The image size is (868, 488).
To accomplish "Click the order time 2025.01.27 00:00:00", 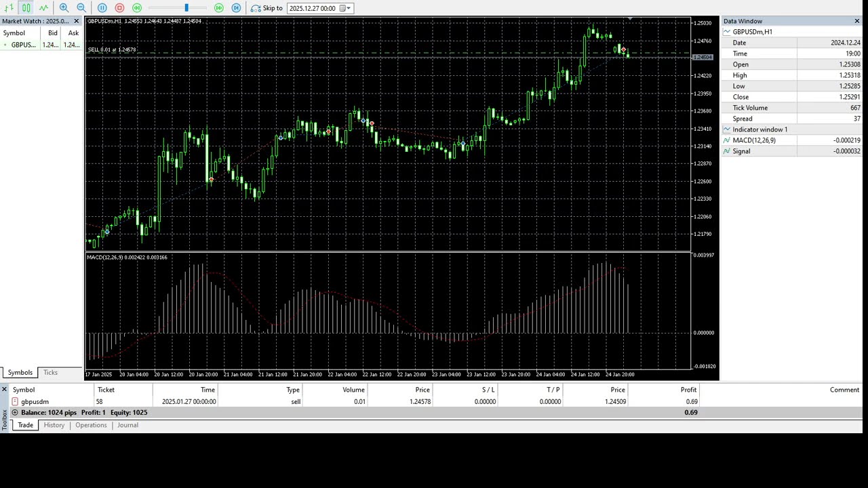I will click(189, 401).
